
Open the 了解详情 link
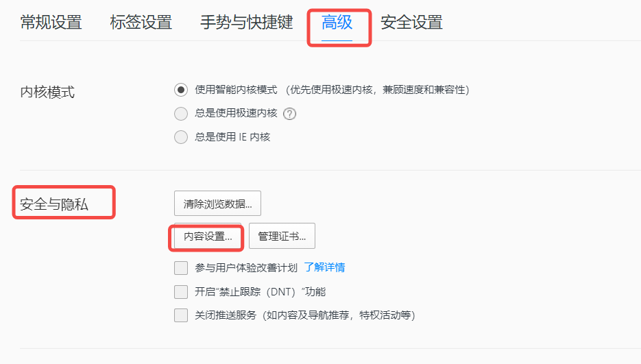324,267
